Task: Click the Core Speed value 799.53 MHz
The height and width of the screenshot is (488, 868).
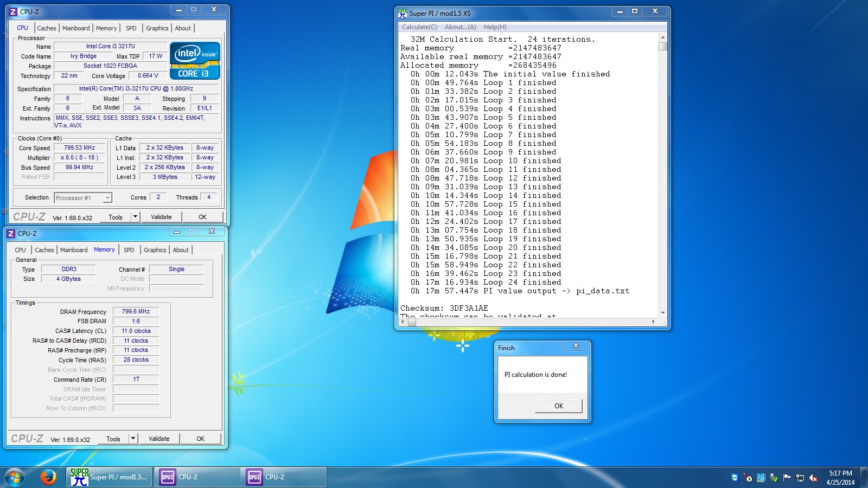Action: (79, 147)
